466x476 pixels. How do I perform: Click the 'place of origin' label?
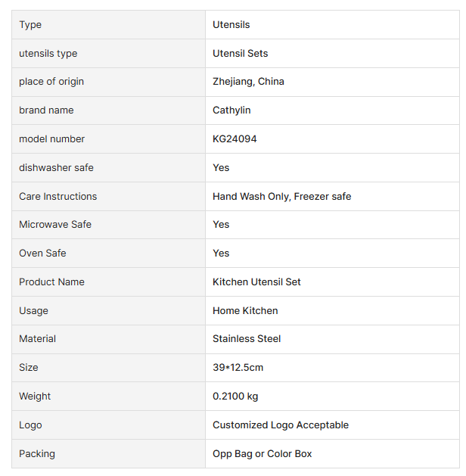point(51,82)
